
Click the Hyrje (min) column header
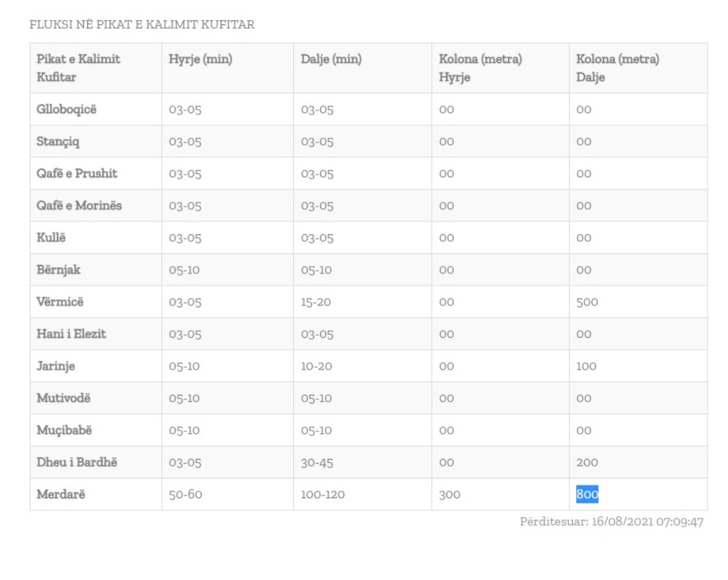(200, 60)
